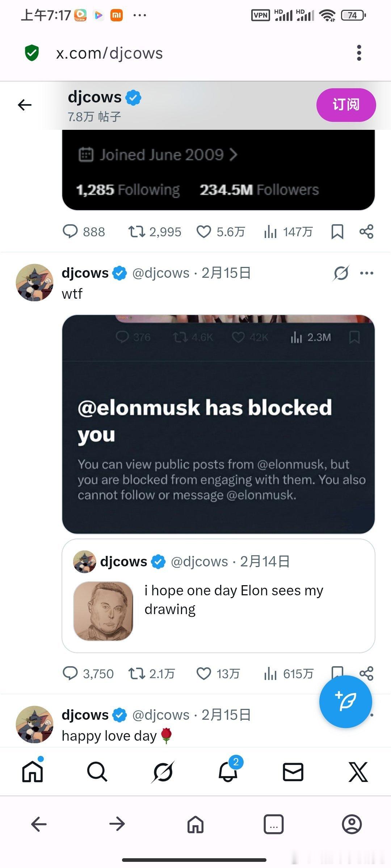This screenshot has width=391, height=868.
Task: Open the quoted Elon drawing thumbnail
Action: (x=103, y=611)
